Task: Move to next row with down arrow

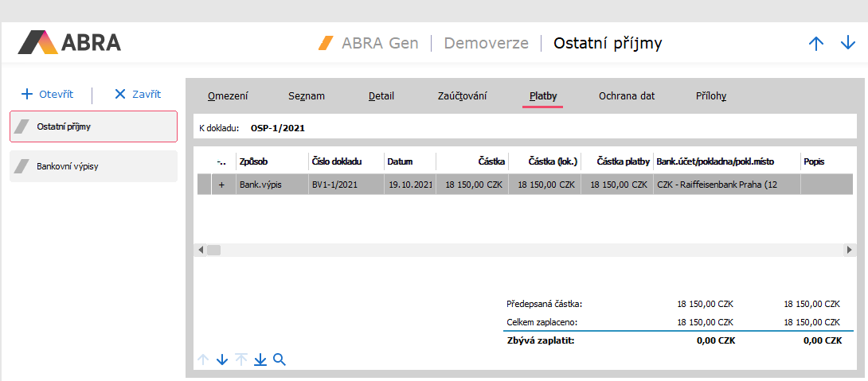Action: coord(222,360)
